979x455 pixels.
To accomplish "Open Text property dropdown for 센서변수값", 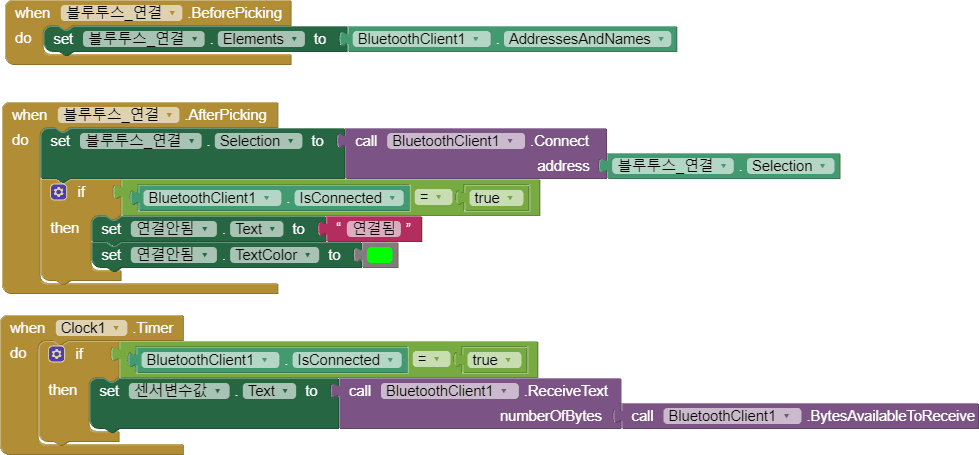I will click(x=269, y=391).
